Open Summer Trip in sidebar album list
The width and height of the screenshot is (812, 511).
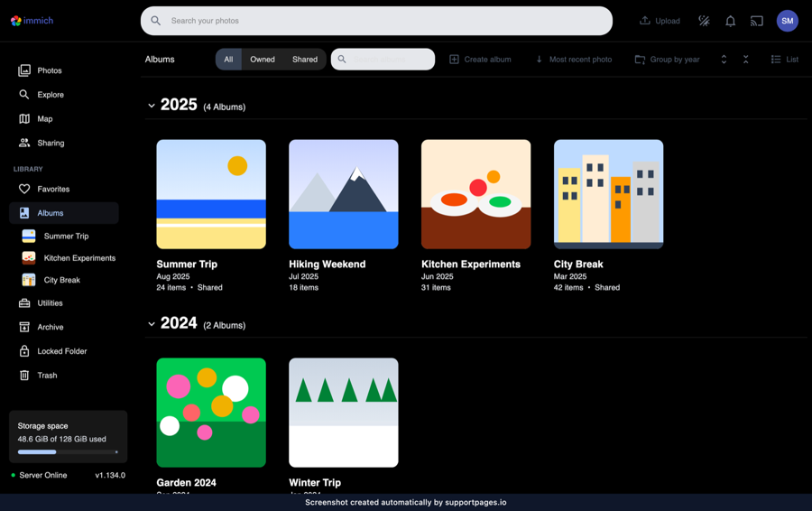pyautogui.click(x=66, y=236)
